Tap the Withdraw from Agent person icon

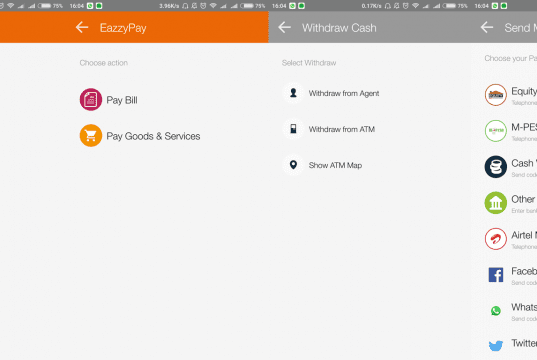(293, 93)
